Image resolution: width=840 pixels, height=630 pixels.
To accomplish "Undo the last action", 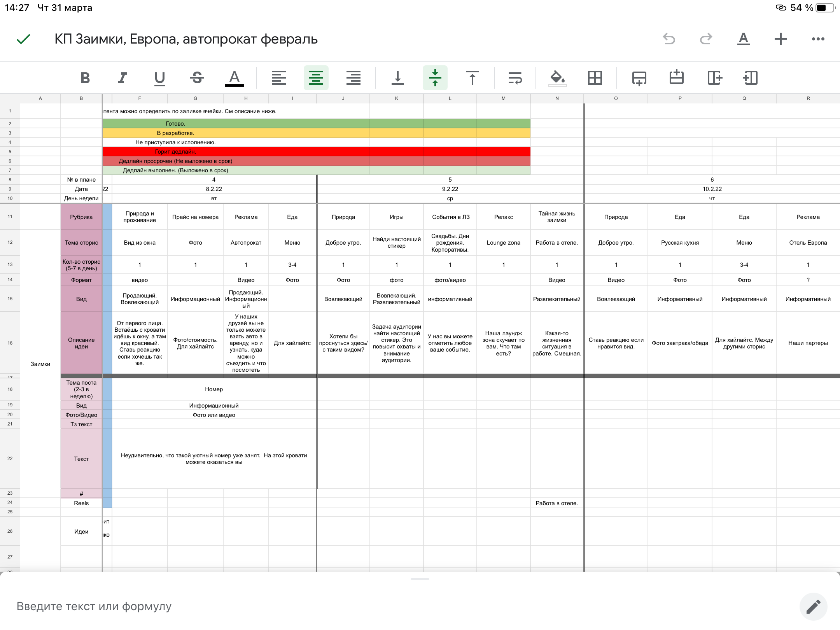I will point(669,39).
